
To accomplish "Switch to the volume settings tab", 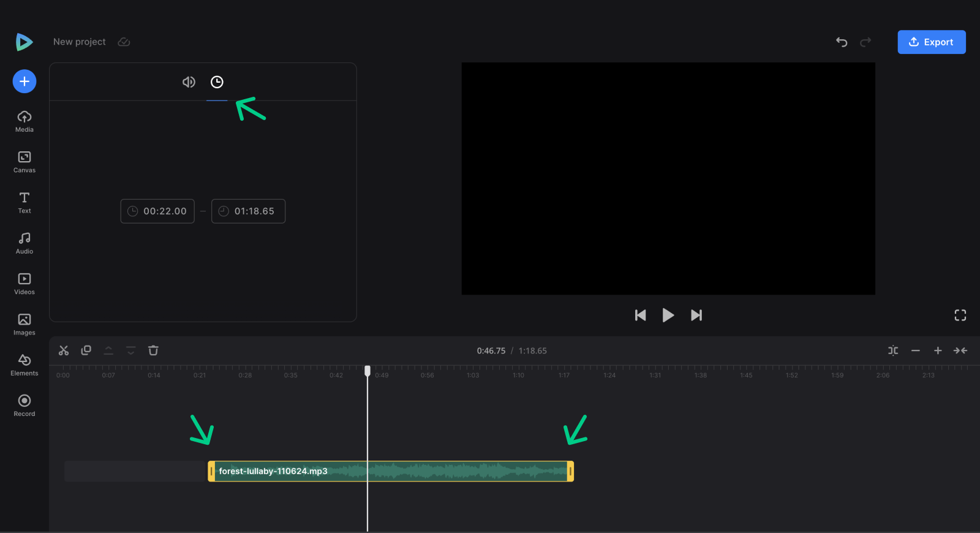I will pyautogui.click(x=189, y=82).
